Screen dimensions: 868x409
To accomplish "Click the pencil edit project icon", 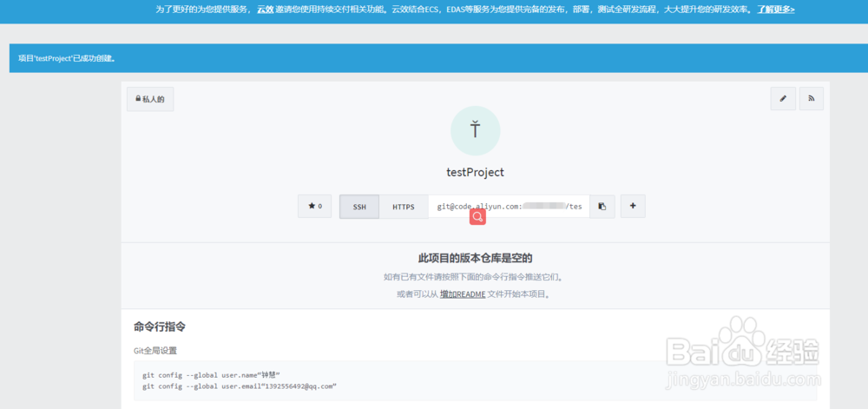I will 783,98.
